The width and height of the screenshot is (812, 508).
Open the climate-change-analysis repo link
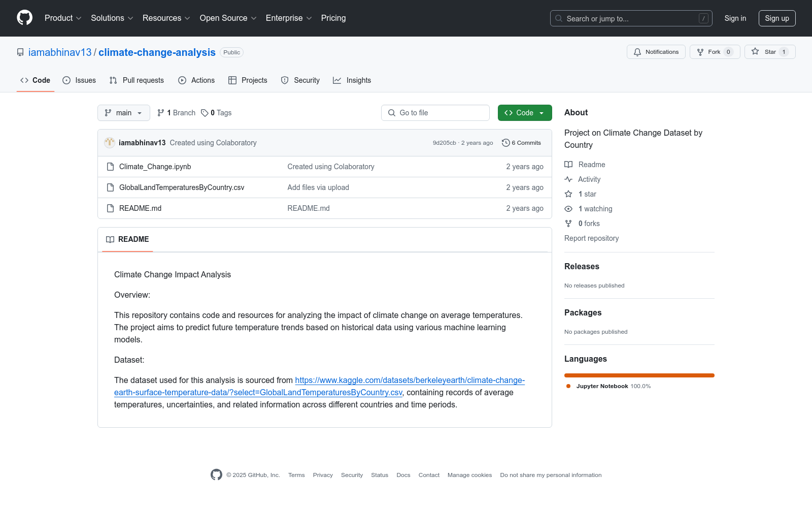coord(157,52)
